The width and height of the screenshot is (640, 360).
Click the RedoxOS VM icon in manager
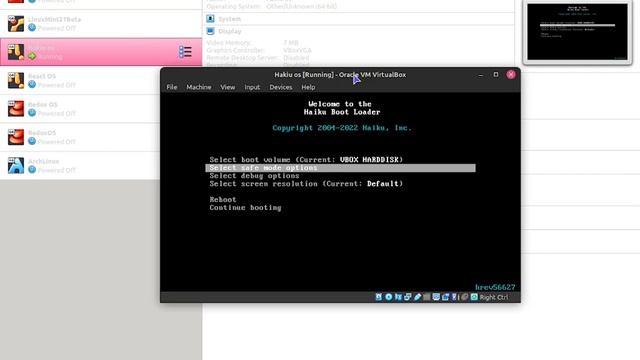pos(16,137)
